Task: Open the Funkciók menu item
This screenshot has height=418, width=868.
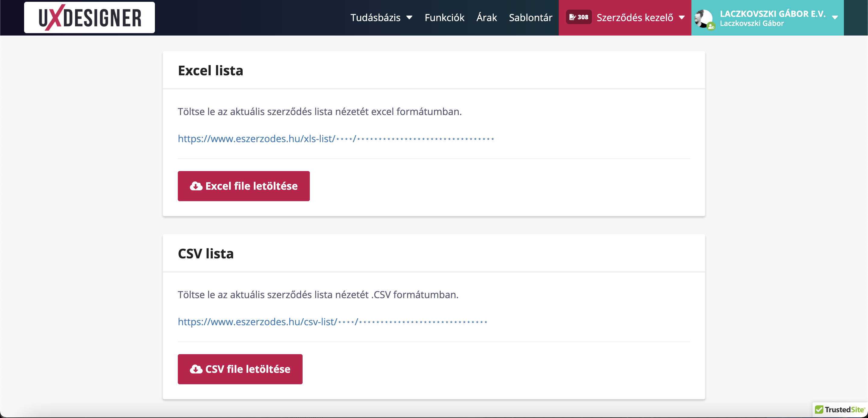Action: point(444,17)
